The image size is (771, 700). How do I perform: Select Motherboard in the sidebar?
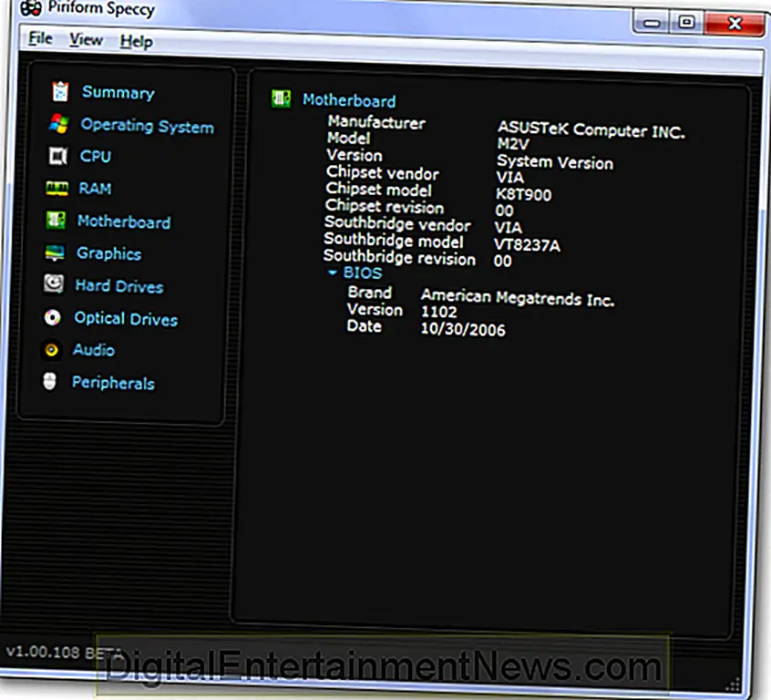tap(124, 221)
